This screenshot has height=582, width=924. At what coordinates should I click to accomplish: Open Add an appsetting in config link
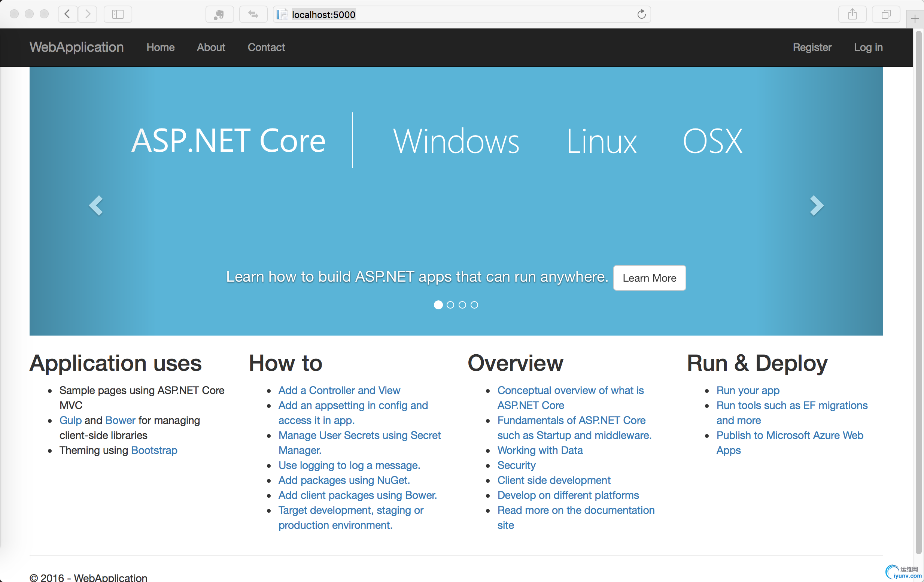353,413
